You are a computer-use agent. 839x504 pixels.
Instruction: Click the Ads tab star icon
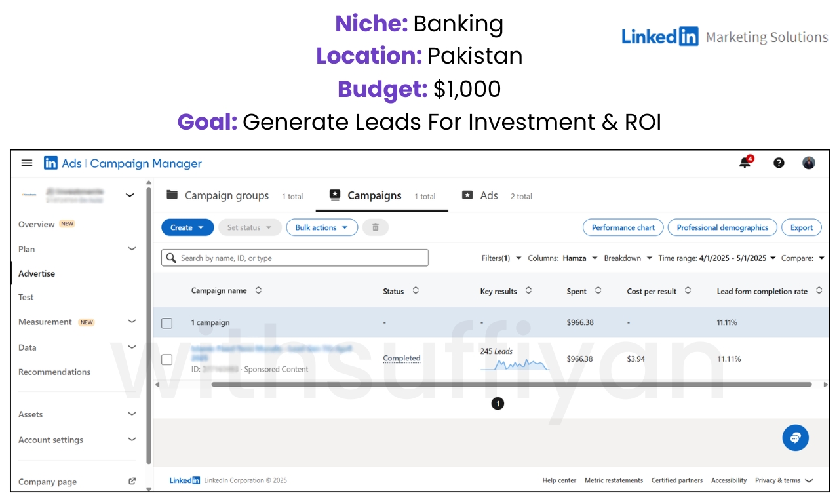[x=467, y=195]
